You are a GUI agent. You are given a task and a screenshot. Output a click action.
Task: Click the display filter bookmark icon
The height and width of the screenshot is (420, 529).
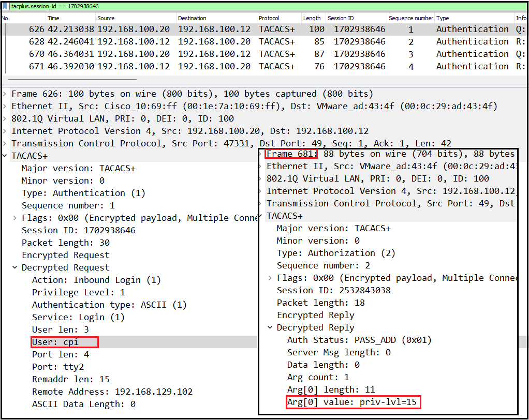coord(6,6)
